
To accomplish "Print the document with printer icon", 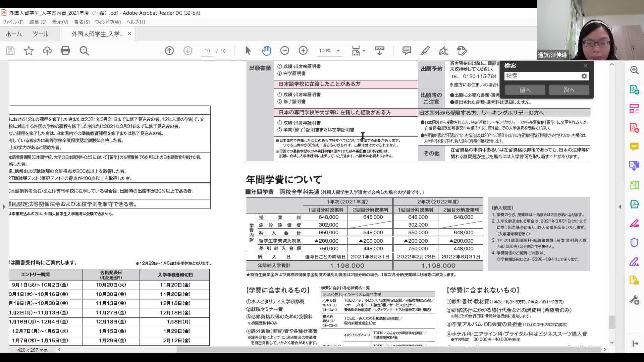I will click(x=65, y=51).
